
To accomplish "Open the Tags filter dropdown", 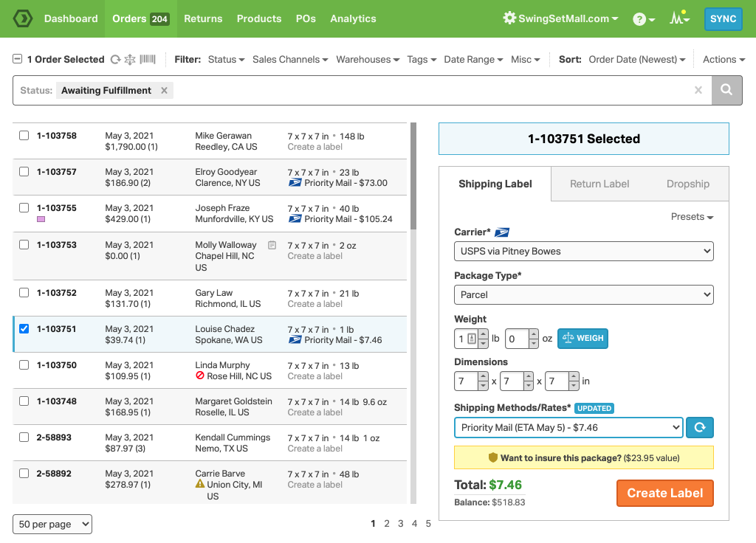I will [422, 59].
